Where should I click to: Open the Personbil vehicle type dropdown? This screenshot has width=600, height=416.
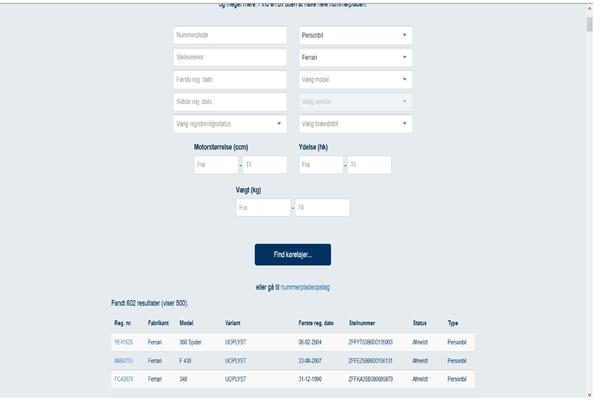tap(355, 35)
